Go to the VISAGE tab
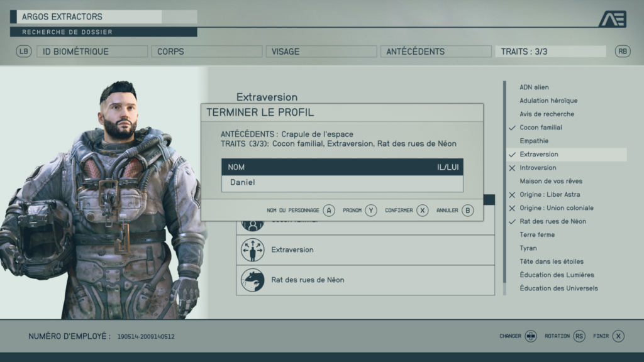Viewport: 644px width, 362px height. click(321, 52)
